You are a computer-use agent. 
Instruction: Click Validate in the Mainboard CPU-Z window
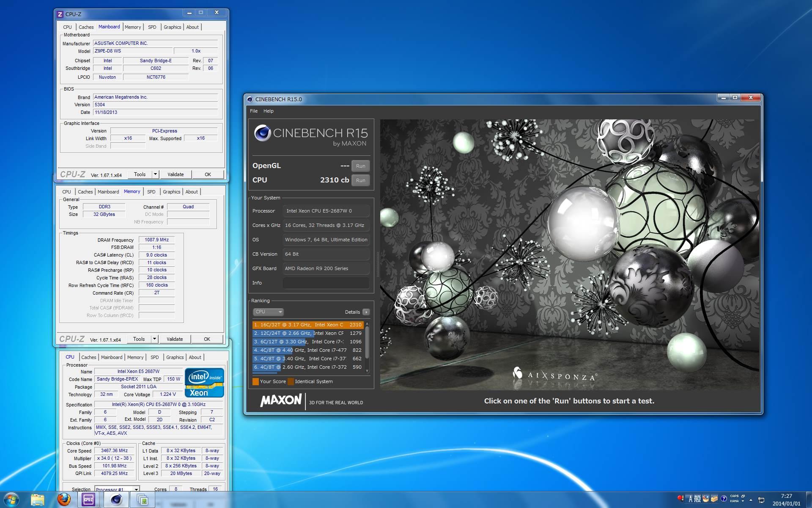tap(176, 174)
